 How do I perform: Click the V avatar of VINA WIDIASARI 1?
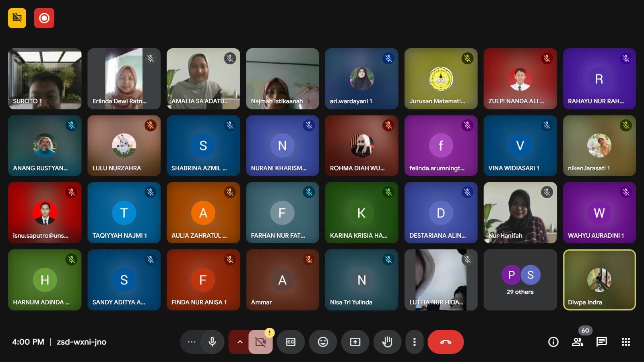click(x=520, y=146)
